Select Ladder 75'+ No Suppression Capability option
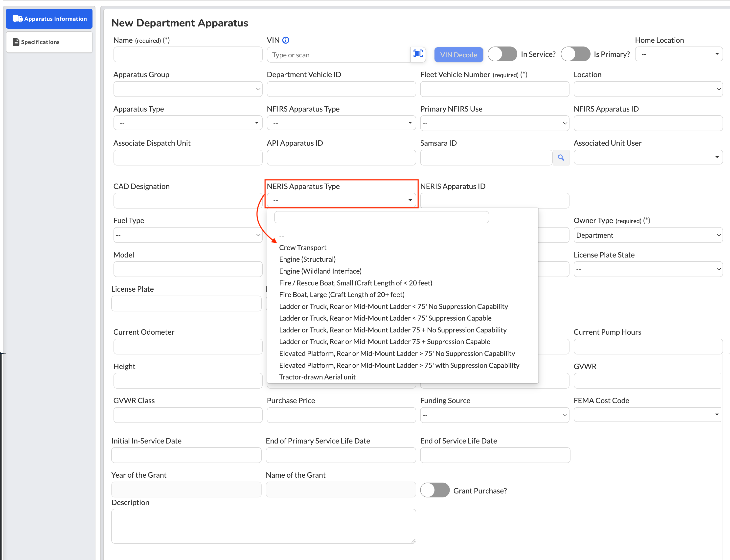Viewport: 730px width, 560px height. pos(403,330)
